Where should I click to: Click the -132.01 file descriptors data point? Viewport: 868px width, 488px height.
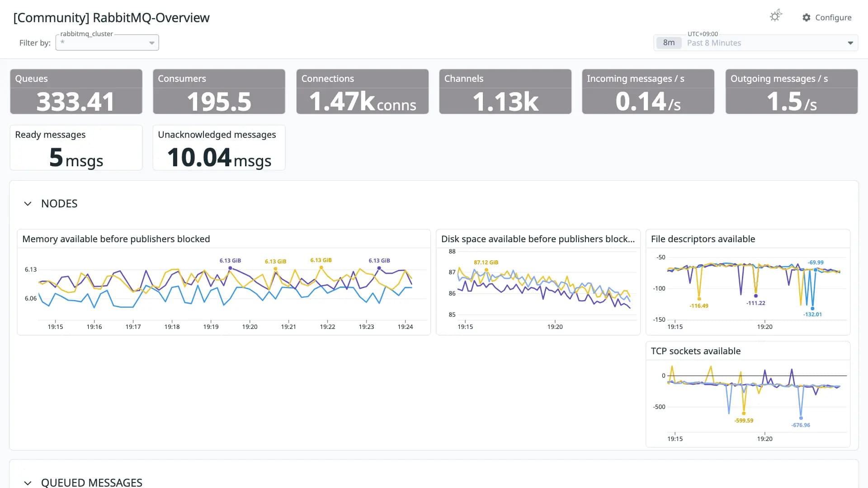coord(812,309)
